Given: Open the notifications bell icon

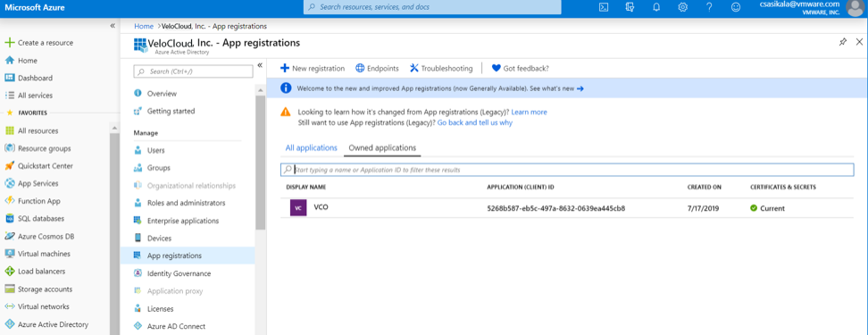Looking at the screenshot, I should [x=656, y=7].
